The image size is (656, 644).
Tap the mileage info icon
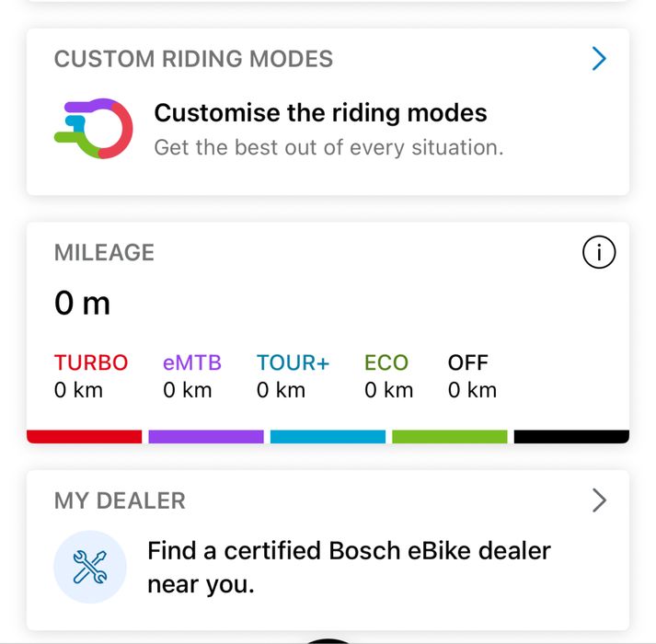(x=599, y=253)
